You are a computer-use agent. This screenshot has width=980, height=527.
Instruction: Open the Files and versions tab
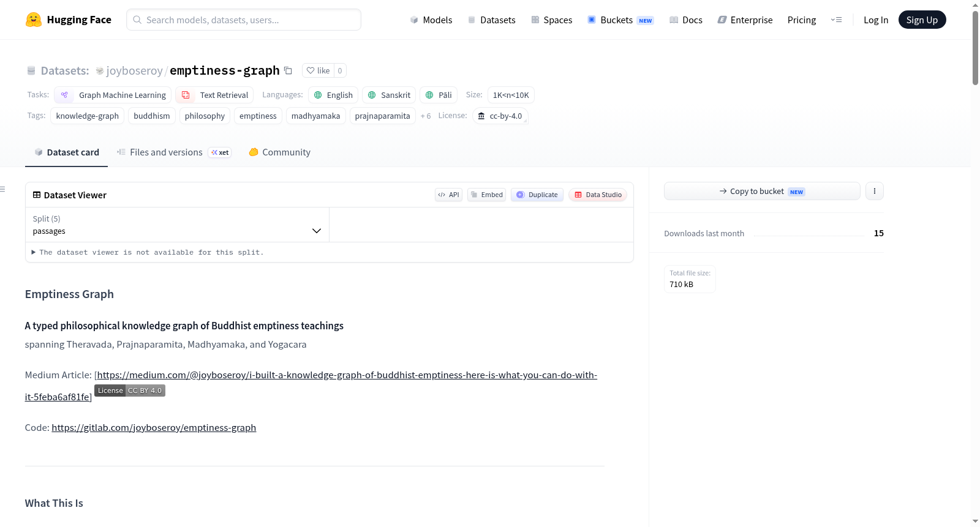(174, 152)
